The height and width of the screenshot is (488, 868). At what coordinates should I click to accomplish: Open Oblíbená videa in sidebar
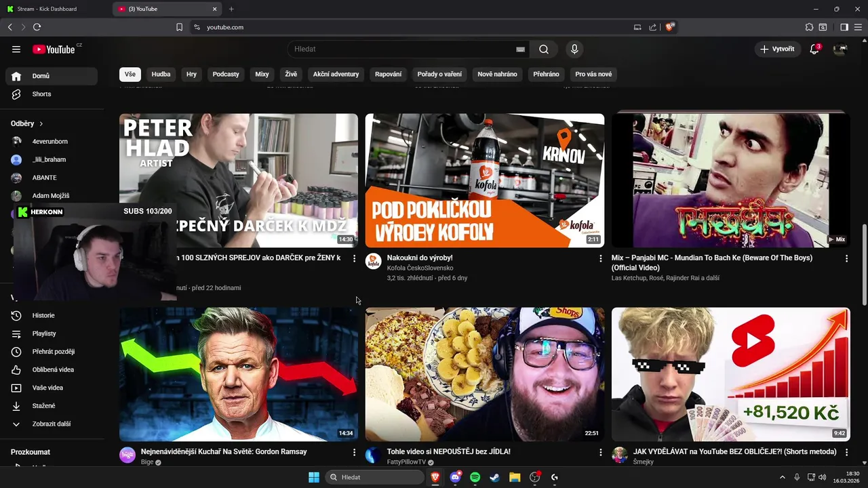tap(52, 370)
